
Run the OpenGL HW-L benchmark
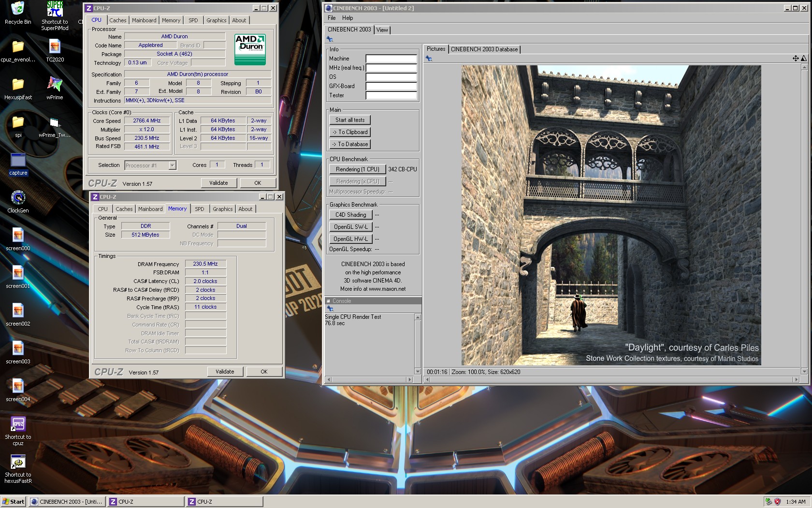[x=351, y=239]
